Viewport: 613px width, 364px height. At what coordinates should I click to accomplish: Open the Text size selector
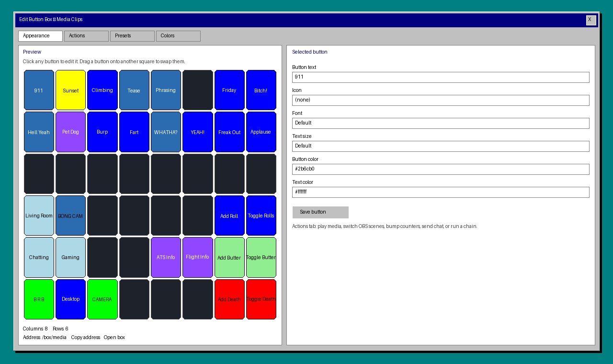pyautogui.click(x=441, y=146)
